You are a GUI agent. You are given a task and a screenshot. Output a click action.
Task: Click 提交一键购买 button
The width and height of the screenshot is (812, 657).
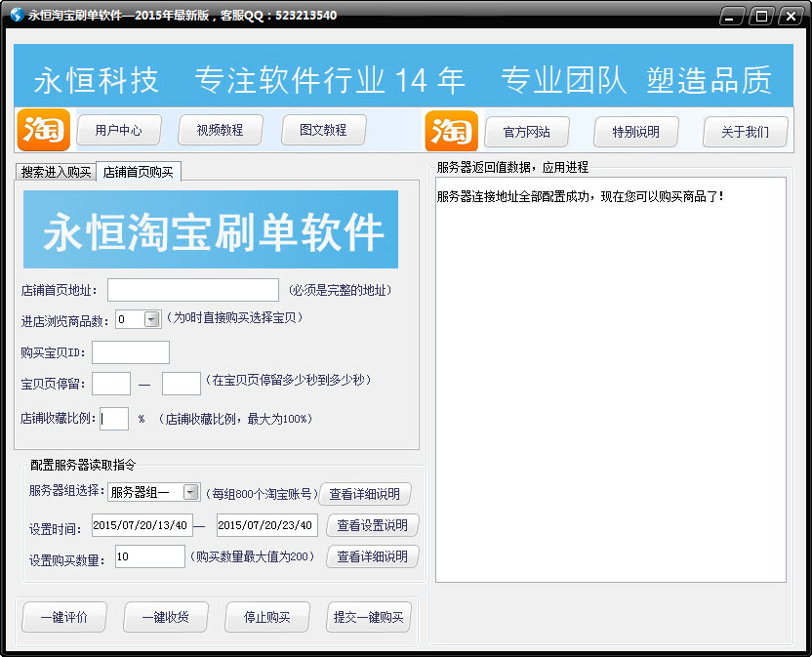369,617
